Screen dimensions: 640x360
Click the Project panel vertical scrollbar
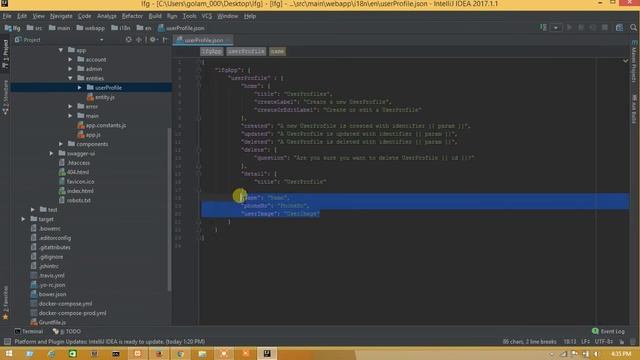pyautogui.click(x=169, y=208)
